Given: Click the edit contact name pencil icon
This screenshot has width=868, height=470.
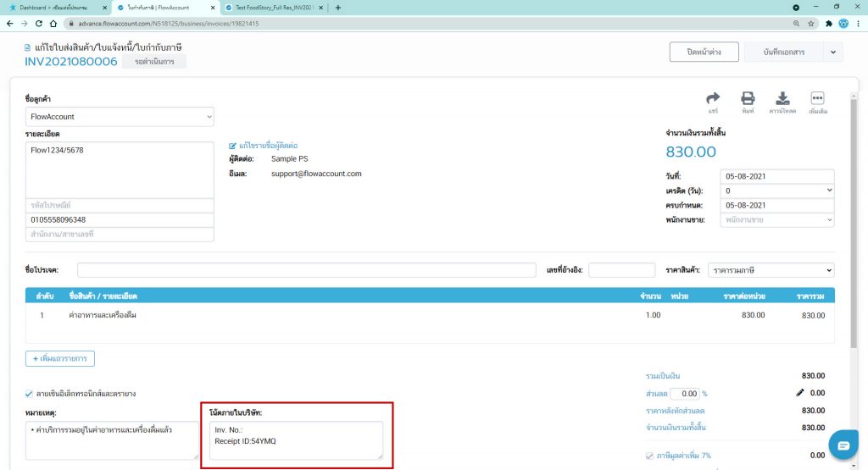Looking at the screenshot, I should (232, 146).
